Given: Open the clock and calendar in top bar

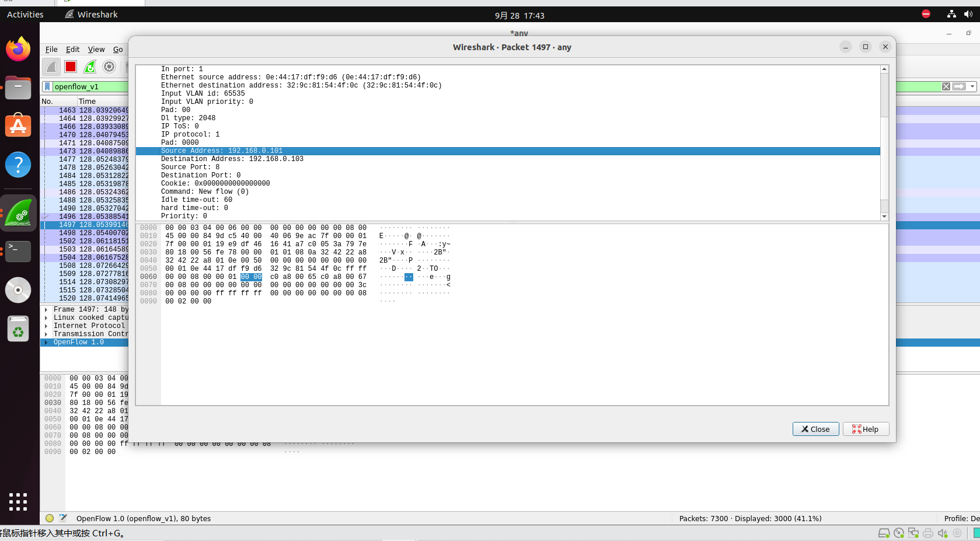Looking at the screenshot, I should click(519, 15).
